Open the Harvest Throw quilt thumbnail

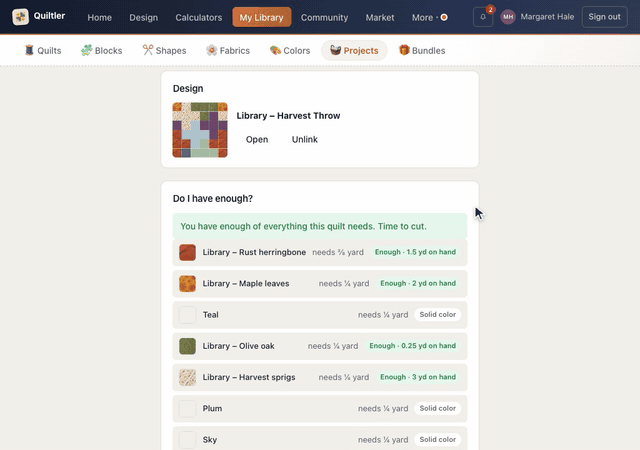200,130
